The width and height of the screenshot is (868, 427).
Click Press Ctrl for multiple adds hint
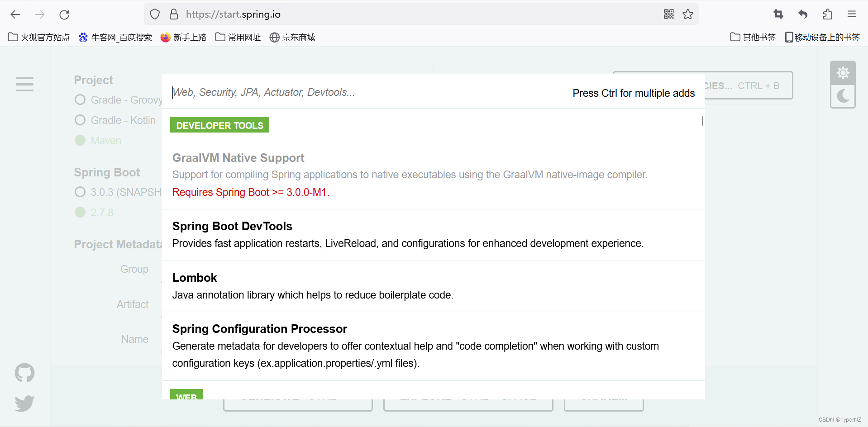tap(634, 93)
